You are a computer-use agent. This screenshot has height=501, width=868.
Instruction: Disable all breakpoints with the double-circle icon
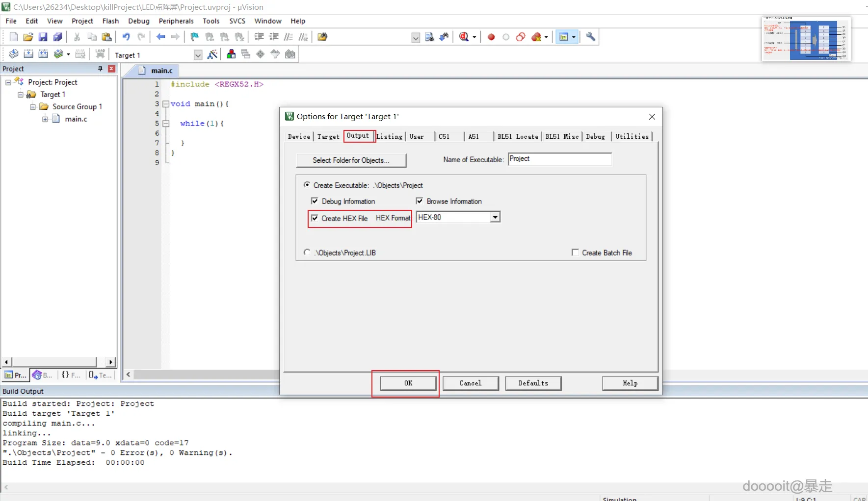click(x=521, y=37)
